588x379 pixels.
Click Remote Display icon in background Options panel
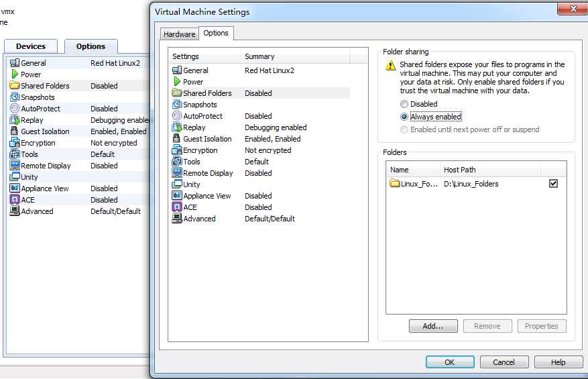tap(15, 165)
